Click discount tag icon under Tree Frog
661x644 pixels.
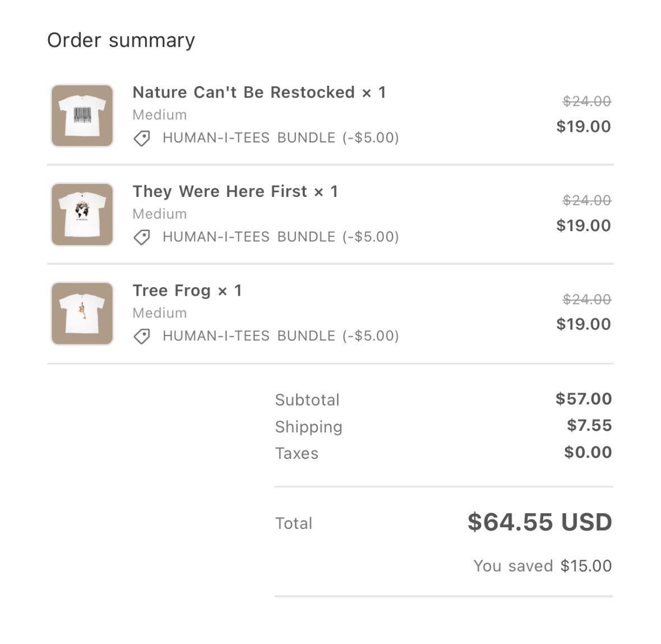(142, 336)
